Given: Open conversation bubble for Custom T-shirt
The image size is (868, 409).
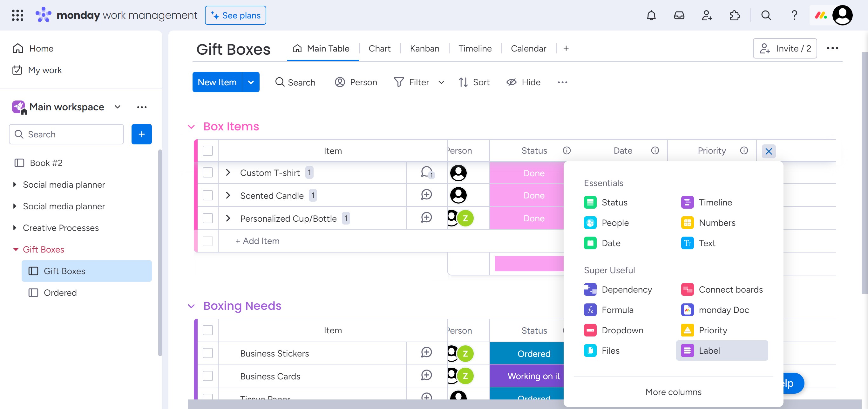Looking at the screenshot, I should click(x=427, y=172).
